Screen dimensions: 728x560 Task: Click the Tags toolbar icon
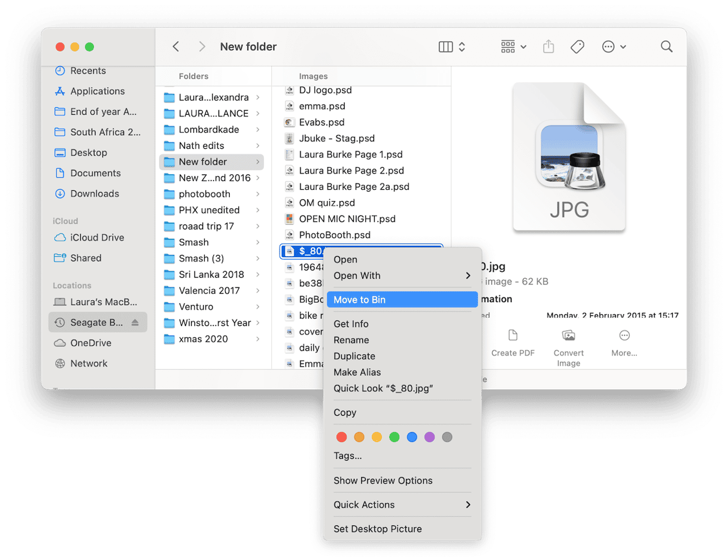pos(577,47)
